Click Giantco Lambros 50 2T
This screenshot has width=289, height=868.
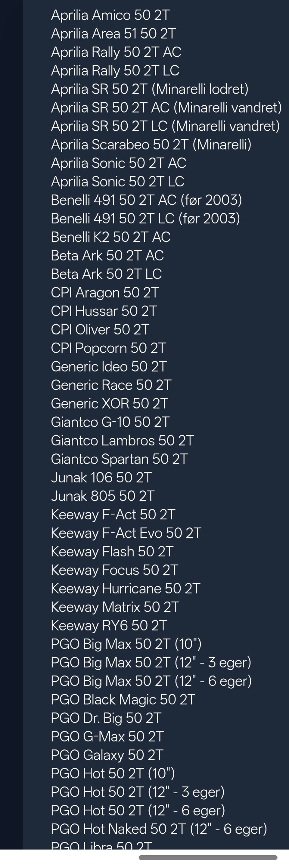coord(122,440)
